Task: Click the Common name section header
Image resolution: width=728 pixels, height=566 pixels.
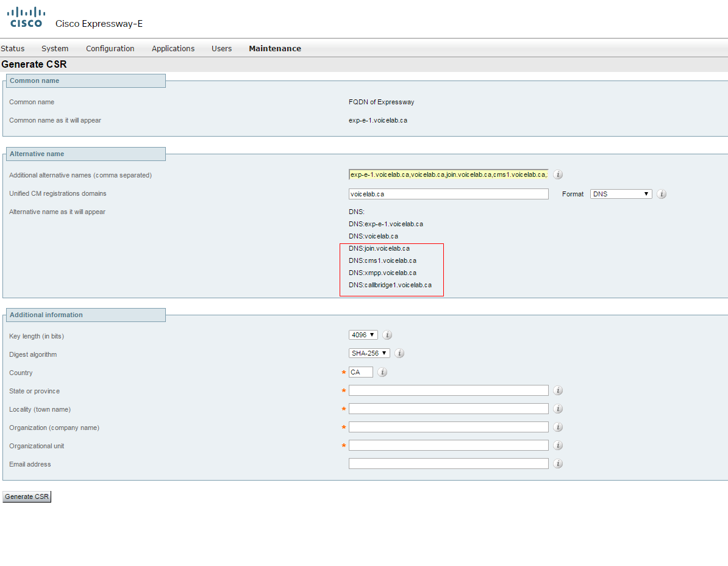Action: [x=85, y=81]
